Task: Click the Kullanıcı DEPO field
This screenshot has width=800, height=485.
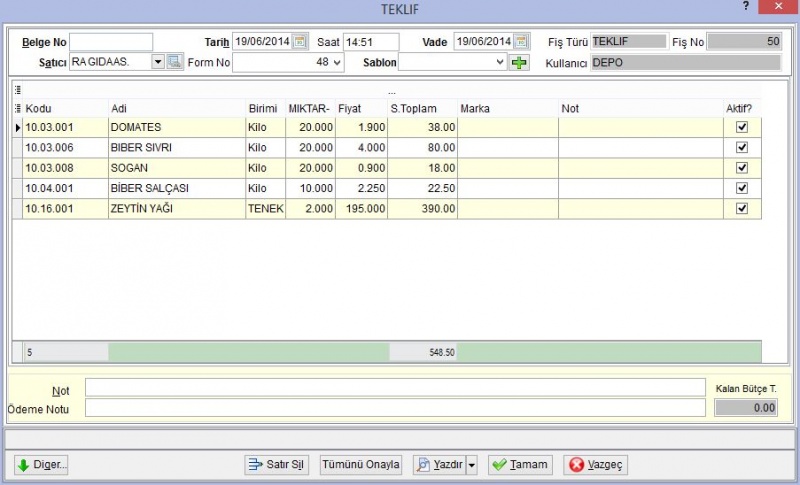Action: pos(686,63)
